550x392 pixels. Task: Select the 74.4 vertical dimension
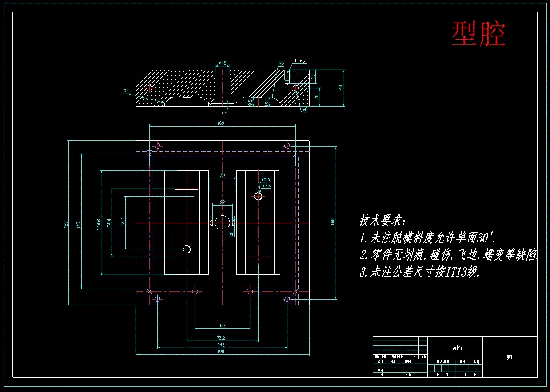(108, 223)
